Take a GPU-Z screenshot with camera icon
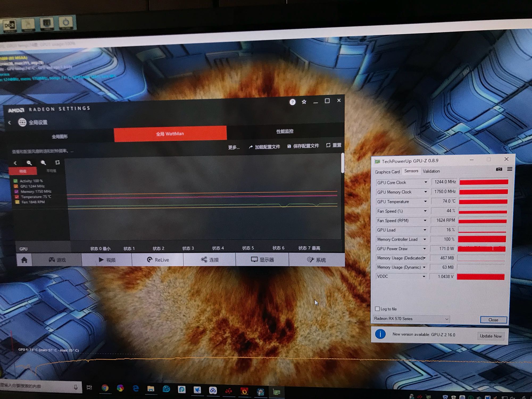532x399 pixels. coord(499,169)
